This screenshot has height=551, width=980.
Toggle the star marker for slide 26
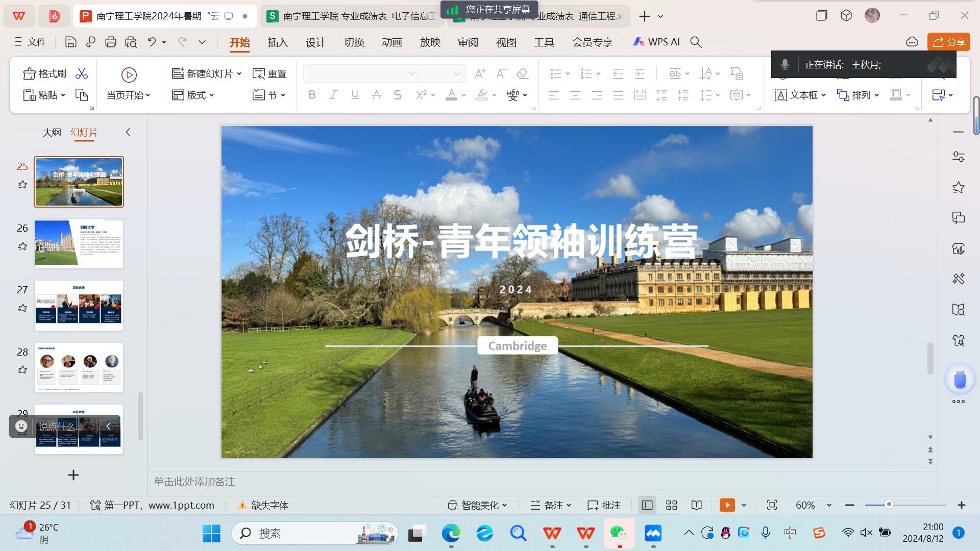22,246
